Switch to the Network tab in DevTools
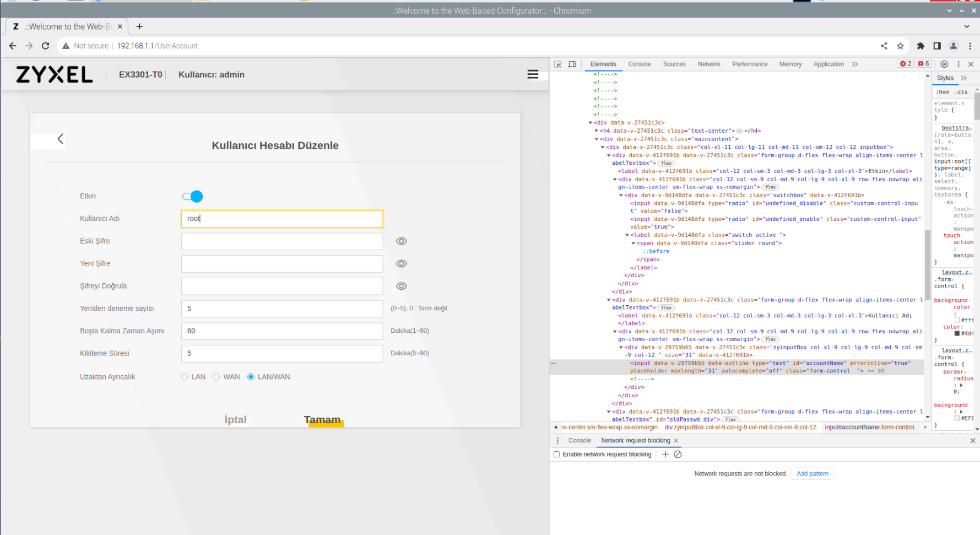 [708, 64]
